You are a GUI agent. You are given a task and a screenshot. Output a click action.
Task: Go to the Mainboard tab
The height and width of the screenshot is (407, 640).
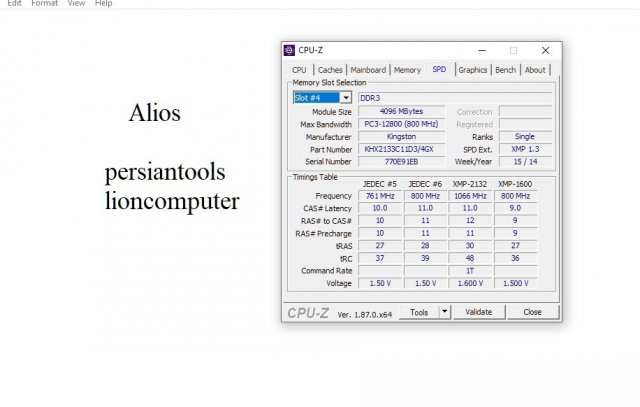(x=368, y=70)
